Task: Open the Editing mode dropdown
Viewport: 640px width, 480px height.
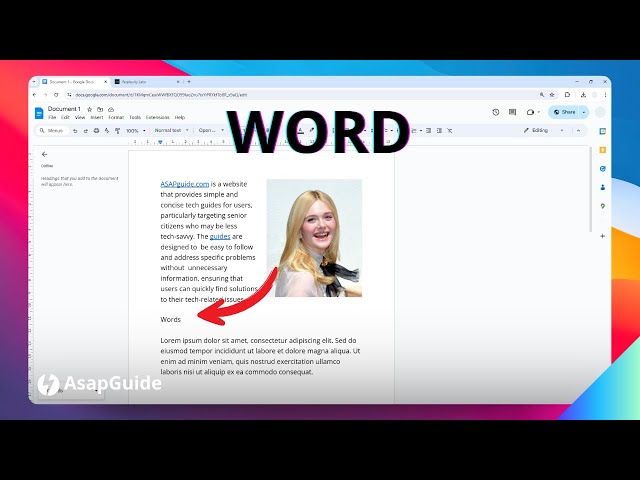Action: pyautogui.click(x=544, y=131)
